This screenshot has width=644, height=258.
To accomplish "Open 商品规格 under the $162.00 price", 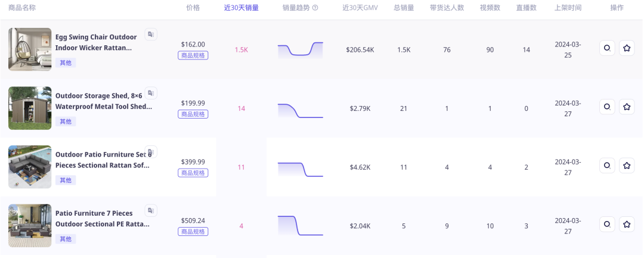I will pyautogui.click(x=193, y=55).
